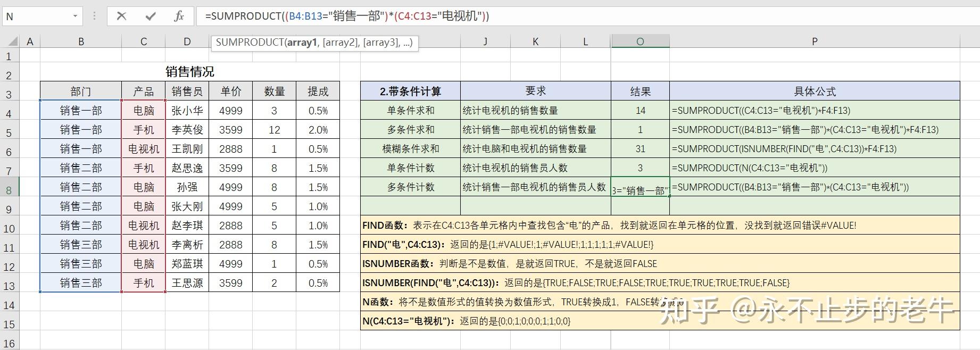Image resolution: width=980 pixels, height=350 pixels.
Task: Select column P header
Action: tap(815, 41)
